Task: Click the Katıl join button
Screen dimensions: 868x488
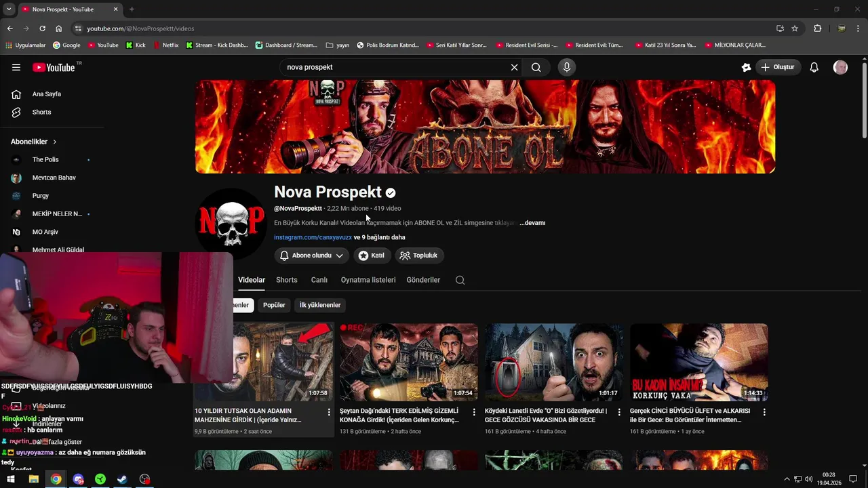Action: (x=372, y=256)
